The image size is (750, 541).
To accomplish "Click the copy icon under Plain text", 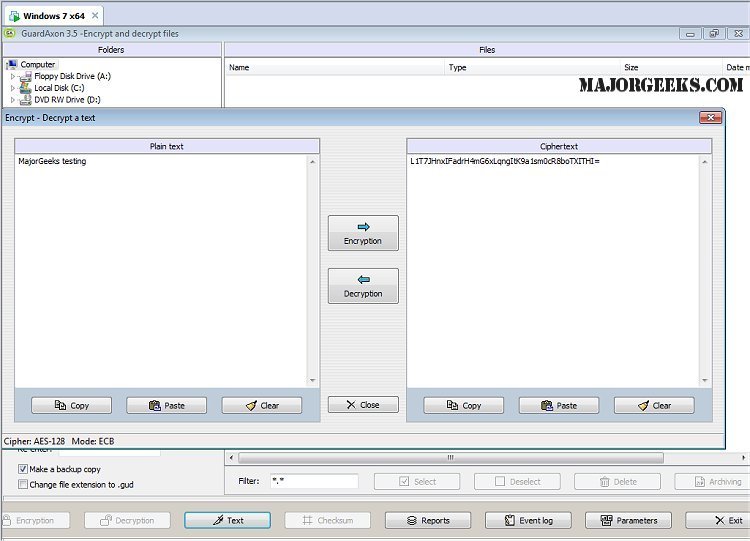I will click(x=60, y=405).
